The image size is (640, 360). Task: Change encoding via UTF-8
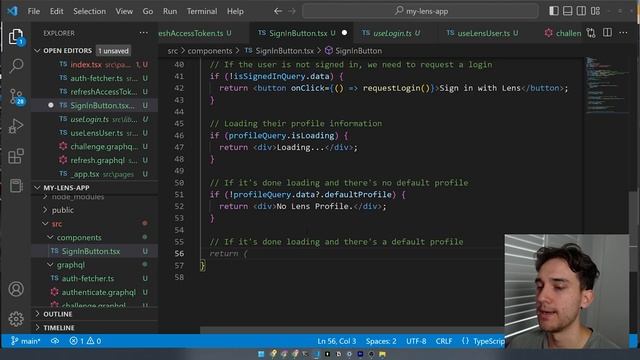click(416, 341)
